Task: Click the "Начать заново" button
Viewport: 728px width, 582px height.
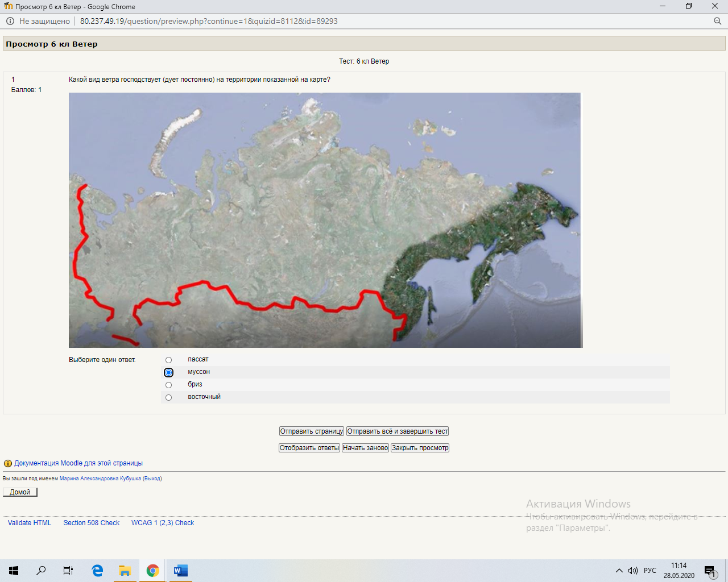Action: 365,448
